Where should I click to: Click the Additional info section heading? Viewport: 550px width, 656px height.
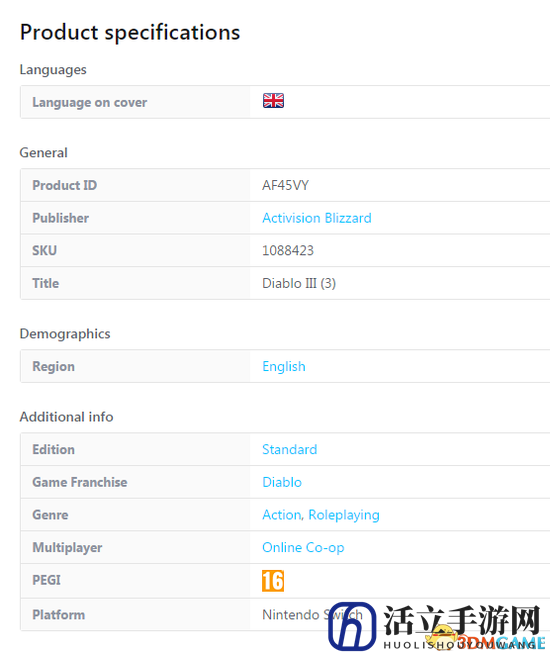67,417
